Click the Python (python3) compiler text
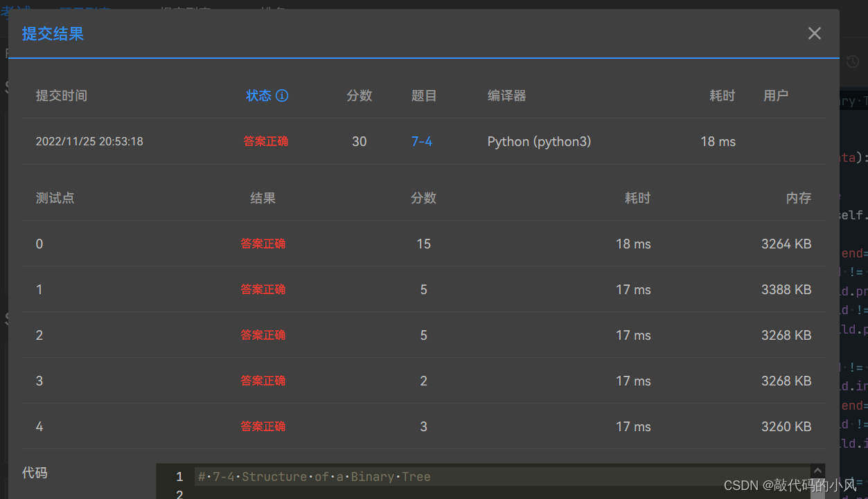 click(x=539, y=141)
